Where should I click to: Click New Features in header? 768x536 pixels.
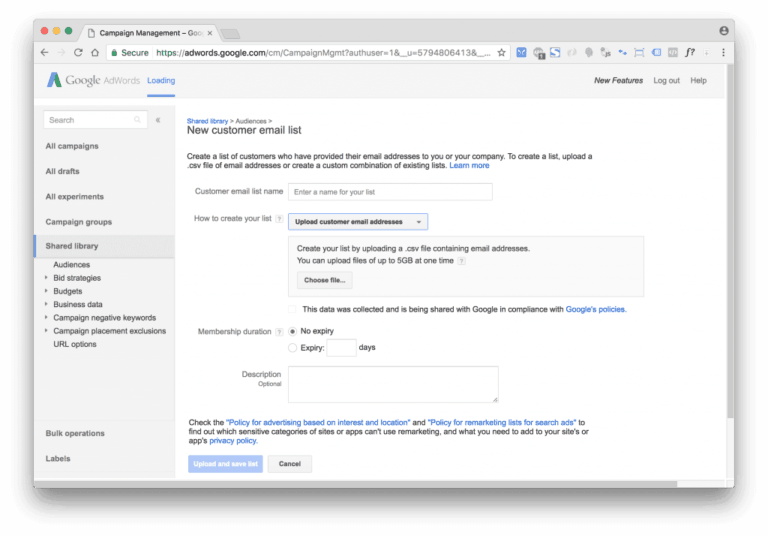(618, 80)
